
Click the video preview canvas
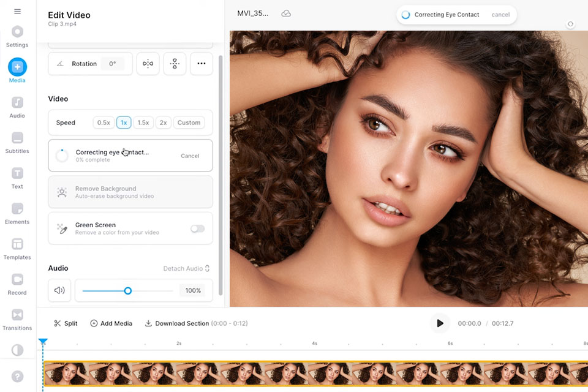[409, 168]
